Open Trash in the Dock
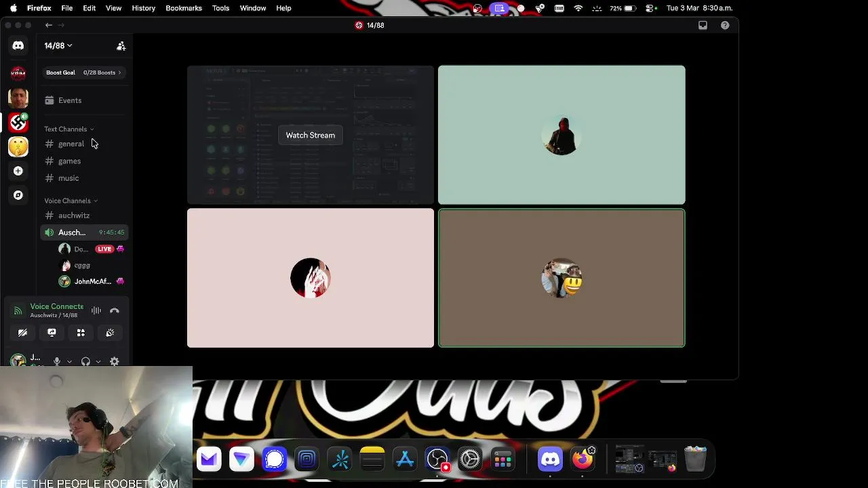The height and width of the screenshot is (488, 868). coord(695,460)
